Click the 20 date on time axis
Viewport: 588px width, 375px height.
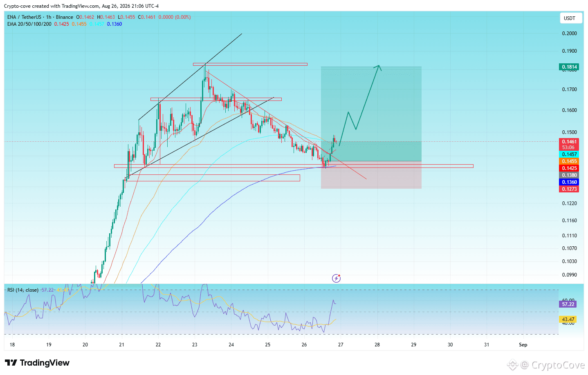coord(85,345)
